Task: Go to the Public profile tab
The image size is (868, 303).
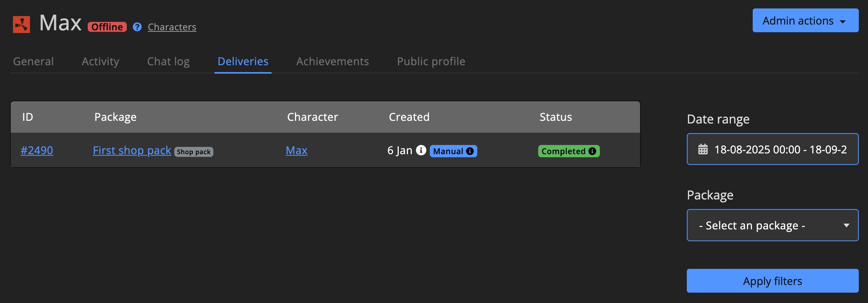Action: pyautogui.click(x=431, y=61)
